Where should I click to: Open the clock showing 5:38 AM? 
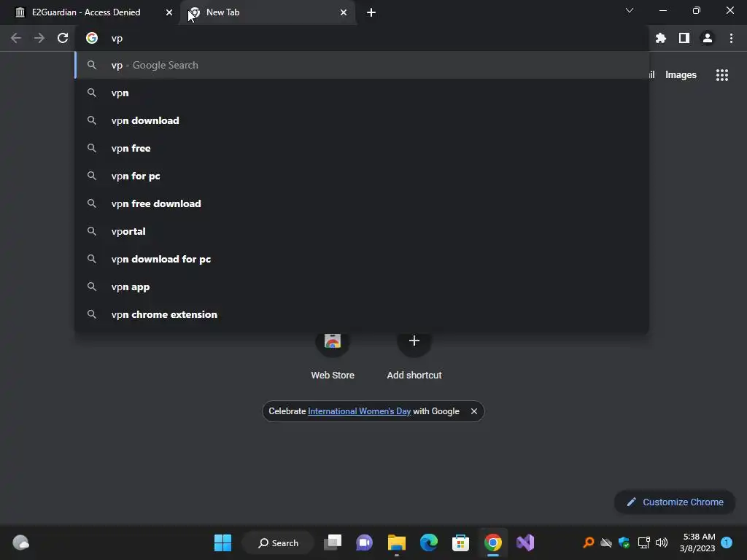(698, 542)
